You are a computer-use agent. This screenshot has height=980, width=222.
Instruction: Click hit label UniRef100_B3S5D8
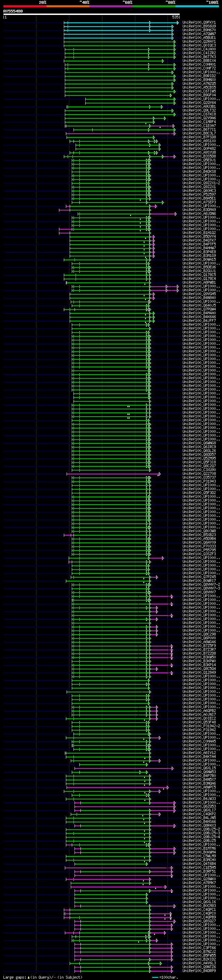tap(199, 156)
